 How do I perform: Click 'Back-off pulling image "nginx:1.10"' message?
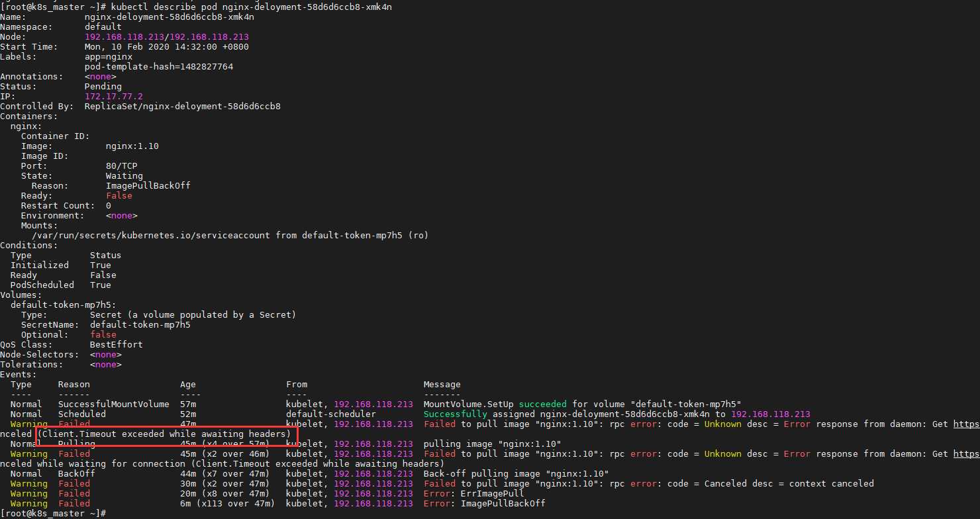coord(516,473)
